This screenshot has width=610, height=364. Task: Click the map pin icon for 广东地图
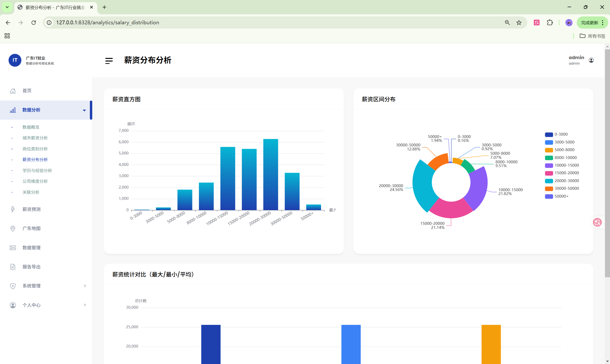(13, 229)
